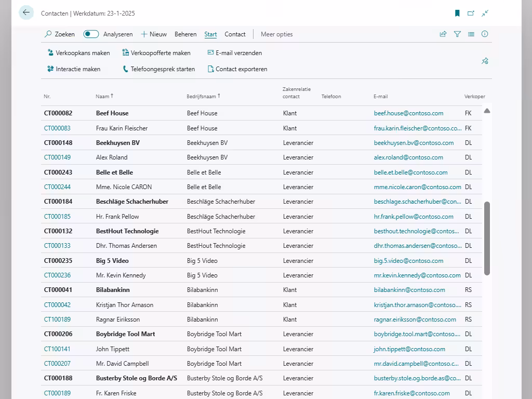Image resolution: width=532 pixels, height=399 pixels.
Task: Click the list view layout icon
Action: click(471, 34)
